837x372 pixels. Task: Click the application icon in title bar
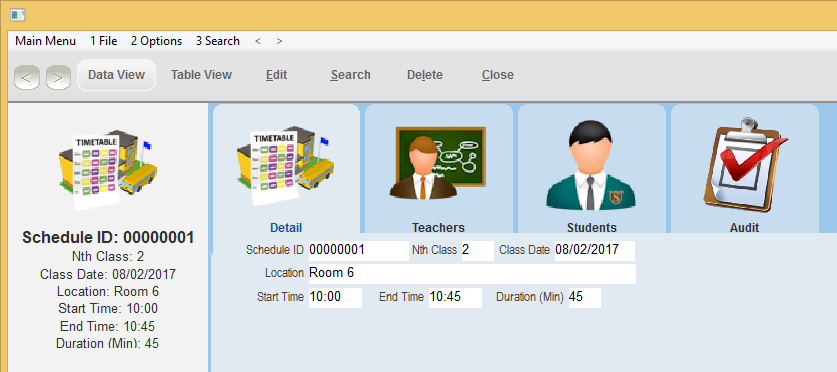click(x=18, y=15)
